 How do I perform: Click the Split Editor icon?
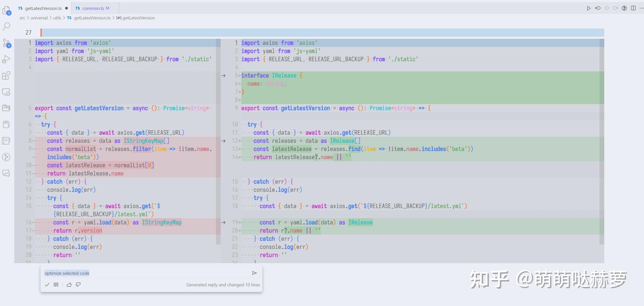coord(633,8)
